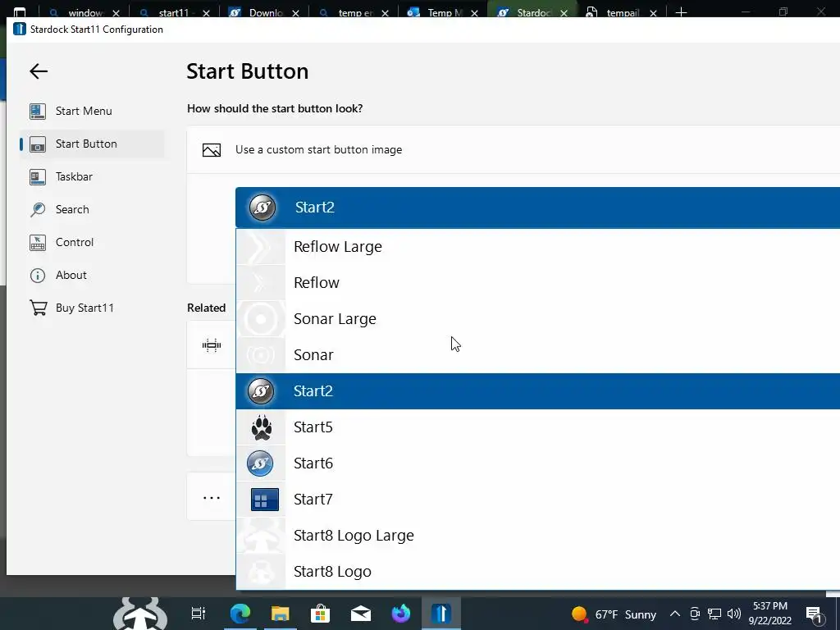The width and height of the screenshot is (840, 630).
Task: Click the custom start button image icon
Action: pos(212,150)
